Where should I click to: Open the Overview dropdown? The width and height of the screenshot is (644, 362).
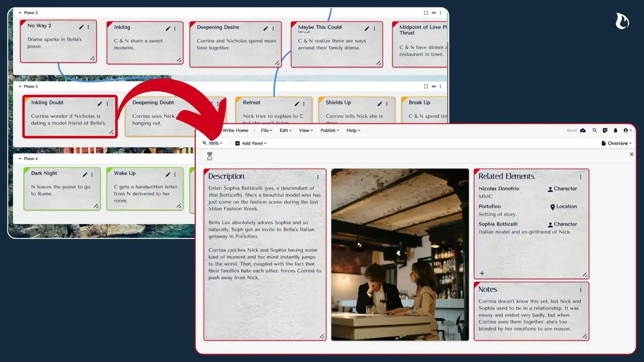(616, 143)
